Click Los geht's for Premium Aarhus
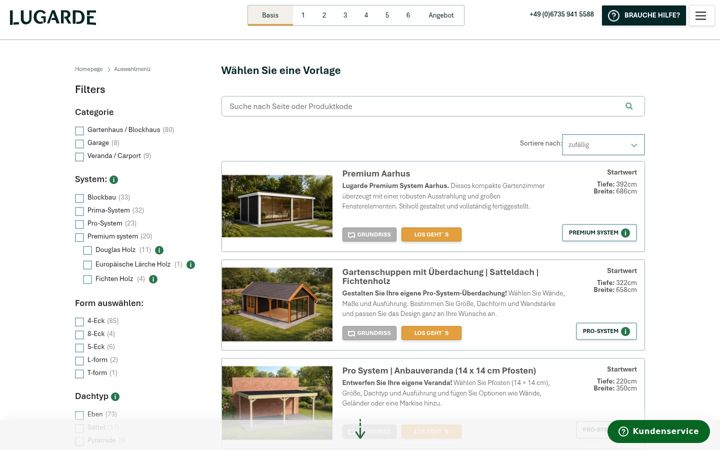This screenshot has height=450, width=720. coord(431,235)
